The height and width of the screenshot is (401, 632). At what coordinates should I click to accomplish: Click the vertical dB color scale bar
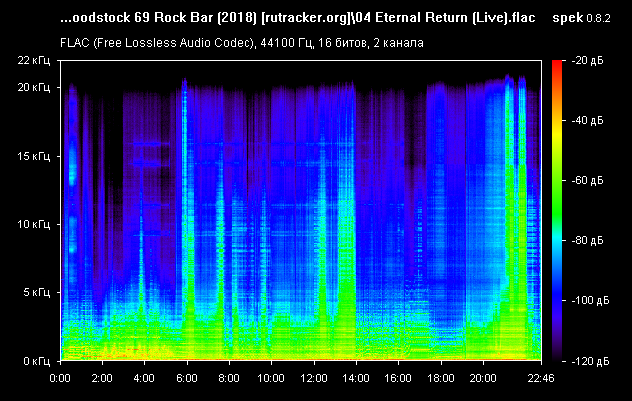coord(557,210)
